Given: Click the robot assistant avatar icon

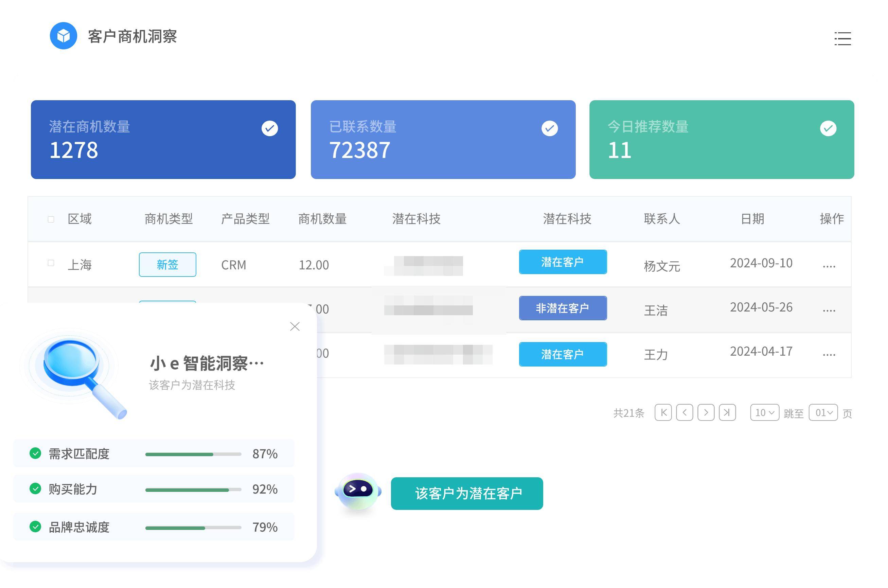Looking at the screenshot, I should 358,492.
